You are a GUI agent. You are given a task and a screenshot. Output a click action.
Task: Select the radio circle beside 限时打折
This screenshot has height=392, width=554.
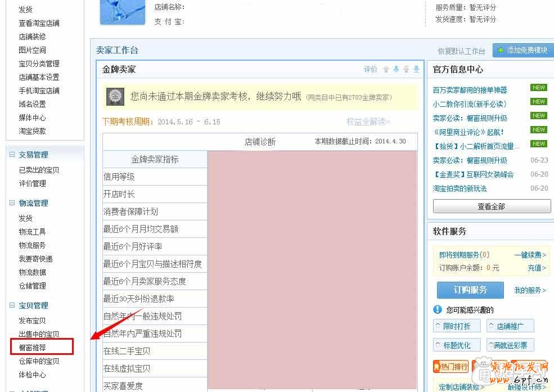[x=438, y=325]
